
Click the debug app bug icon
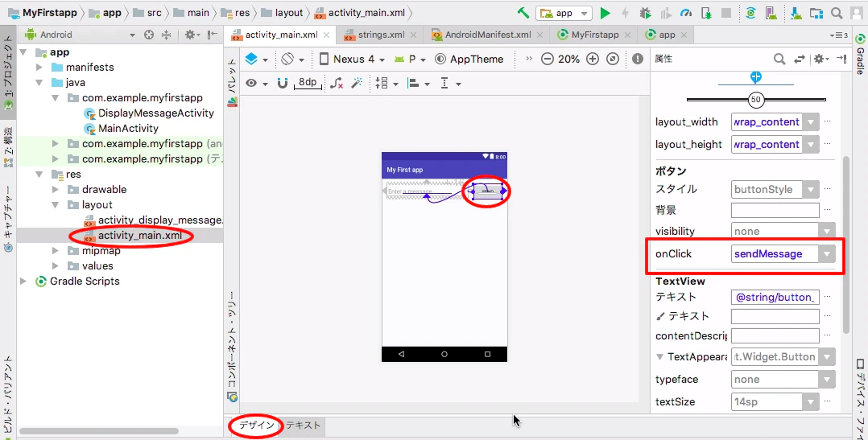(645, 13)
